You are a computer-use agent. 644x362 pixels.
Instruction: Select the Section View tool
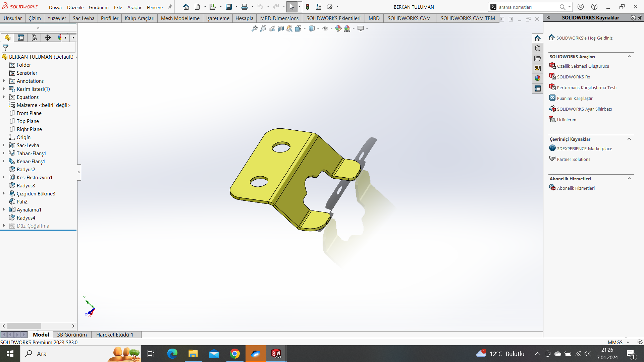(x=281, y=29)
